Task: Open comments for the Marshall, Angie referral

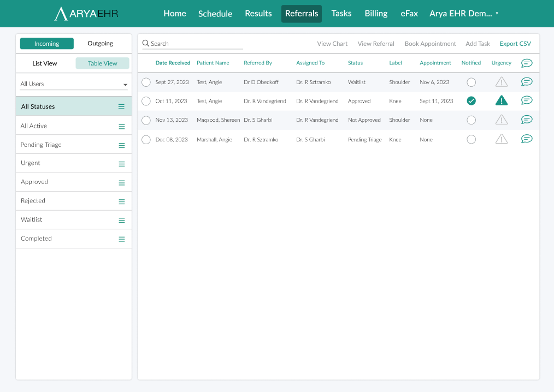Action: click(526, 139)
